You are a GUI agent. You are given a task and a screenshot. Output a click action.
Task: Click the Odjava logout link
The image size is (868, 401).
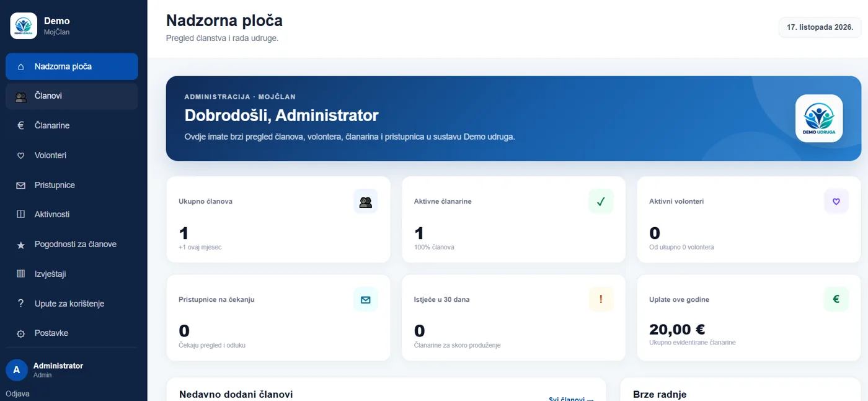(x=17, y=394)
